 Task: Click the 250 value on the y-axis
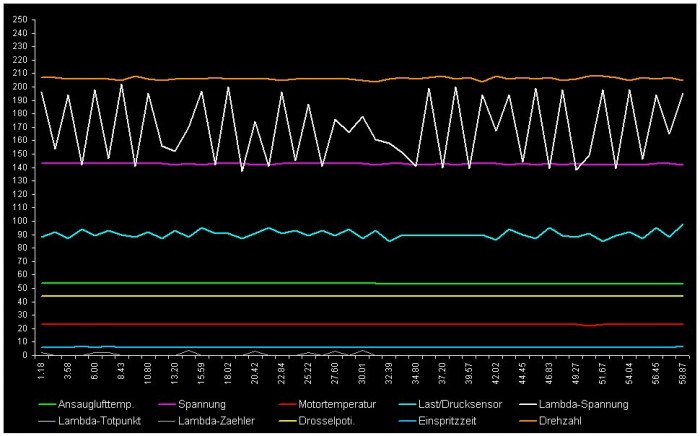pyautogui.click(x=18, y=20)
